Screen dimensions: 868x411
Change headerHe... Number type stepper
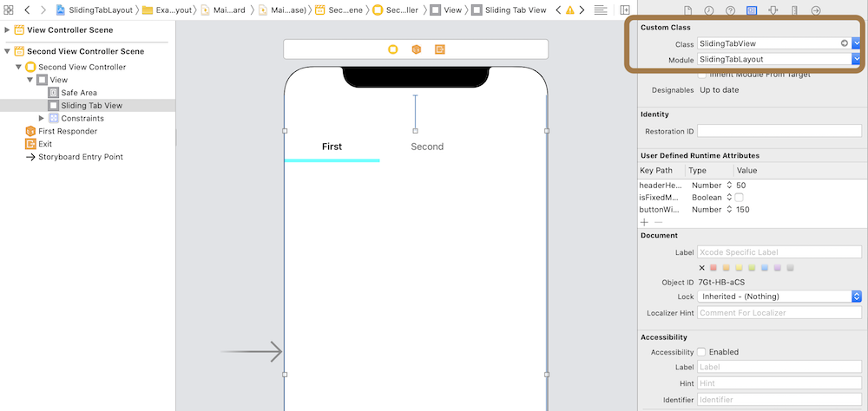pyautogui.click(x=729, y=186)
